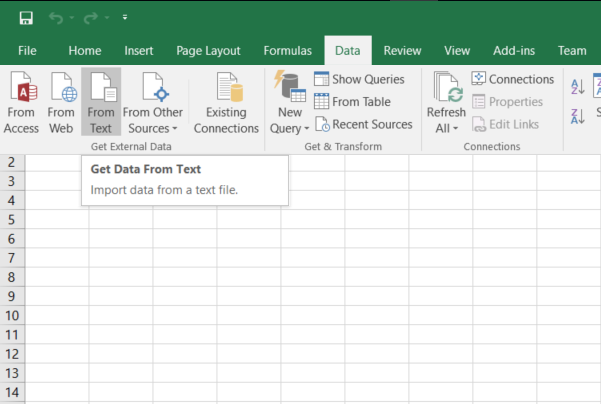Select row 5 header
Image resolution: width=601 pixels, height=404 pixels.
click(x=12, y=220)
